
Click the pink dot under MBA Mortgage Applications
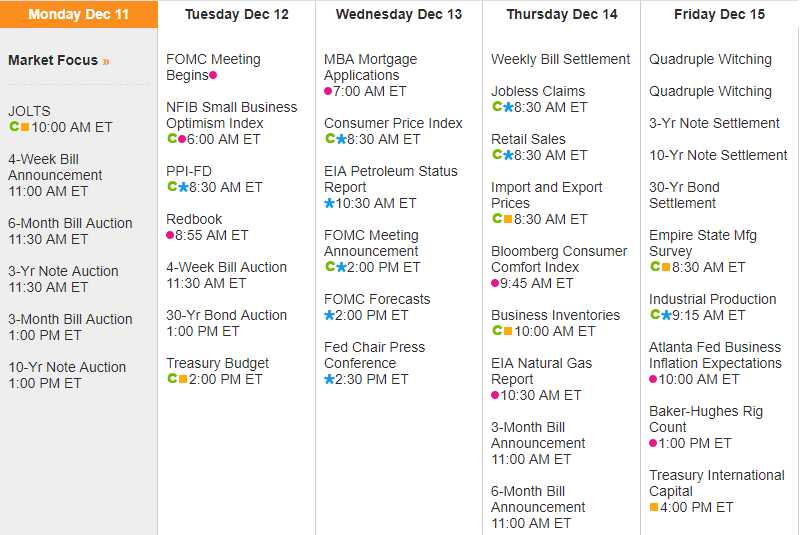pos(328,91)
